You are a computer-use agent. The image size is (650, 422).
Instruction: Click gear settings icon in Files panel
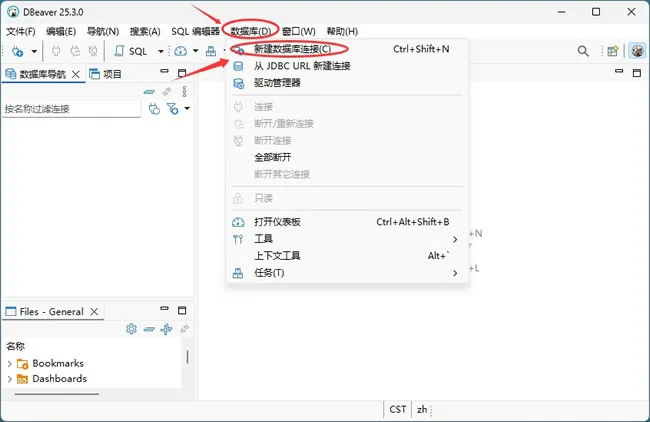pos(131,329)
